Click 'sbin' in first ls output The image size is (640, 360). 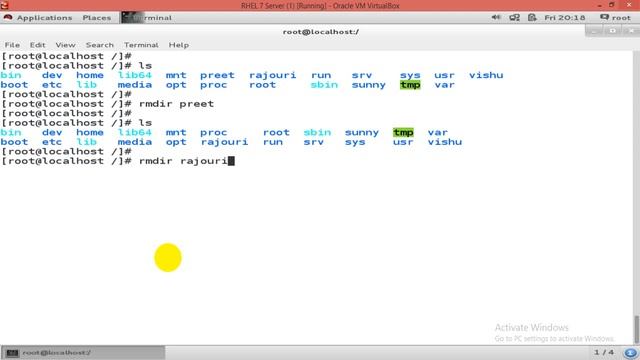(x=324, y=85)
